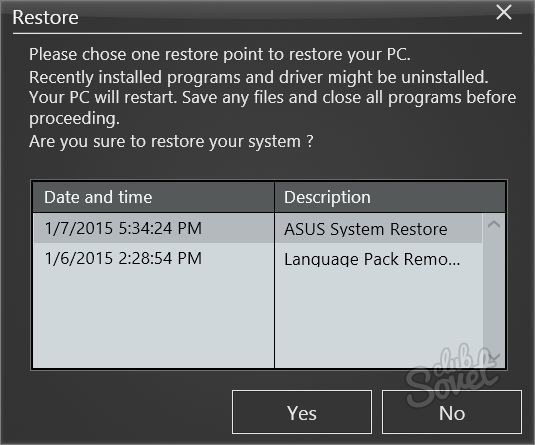Screen dimensions: 535x445
Task: Click the 'Your PC will restart' warning line
Action: coord(272,97)
